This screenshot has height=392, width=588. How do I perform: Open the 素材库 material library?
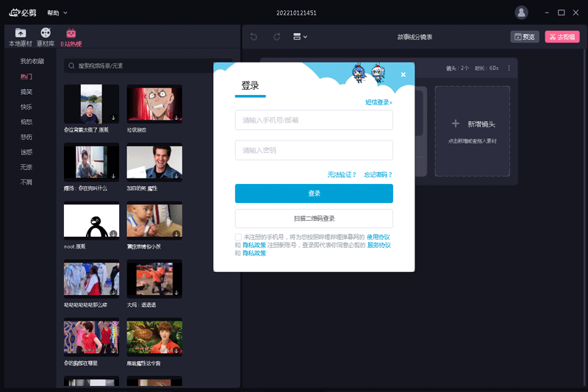tap(46, 37)
